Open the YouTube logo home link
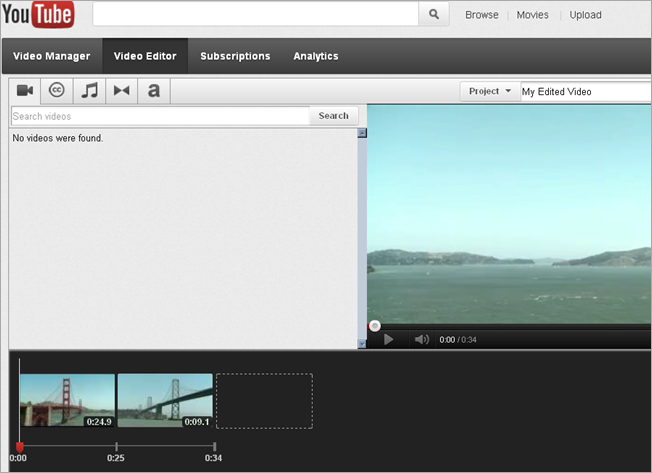The height and width of the screenshot is (473, 652). (38, 15)
